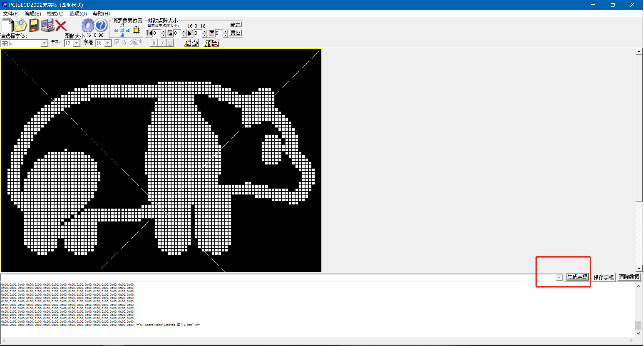The width and height of the screenshot is (644, 346).
Task: Open the 文件(F) menu
Action: click(x=11, y=14)
